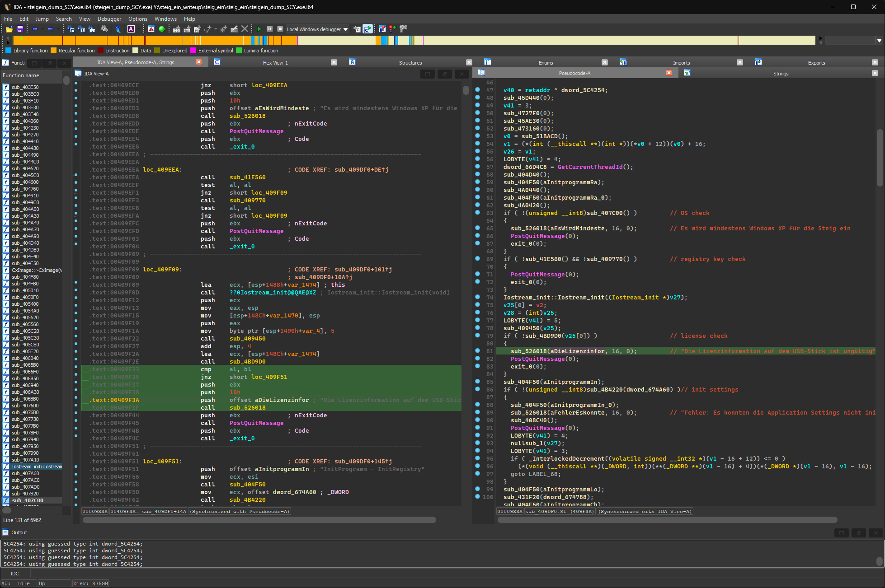The width and height of the screenshot is (885, 588).
Task: Click the red X delete toolbar icon
Action: tap(245, 29)
